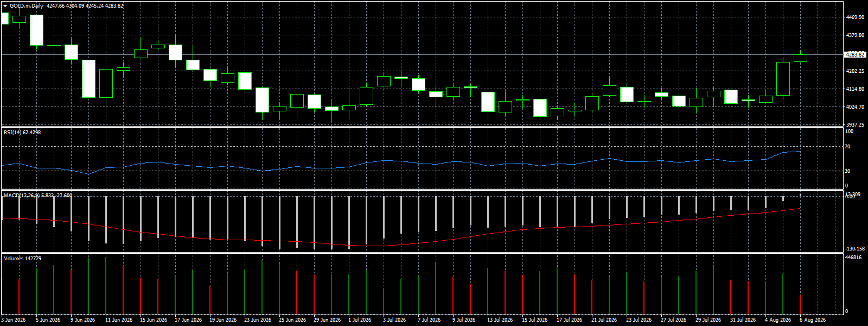Viewport: 868px width, 326px height.
Task: Click the latest candlestick at the current price line
Action: (800, 58)
